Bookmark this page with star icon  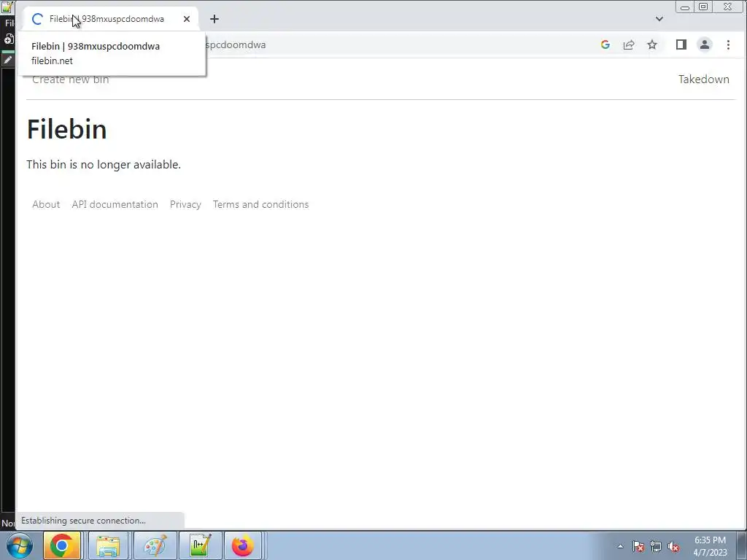click(x=652, y=44)
